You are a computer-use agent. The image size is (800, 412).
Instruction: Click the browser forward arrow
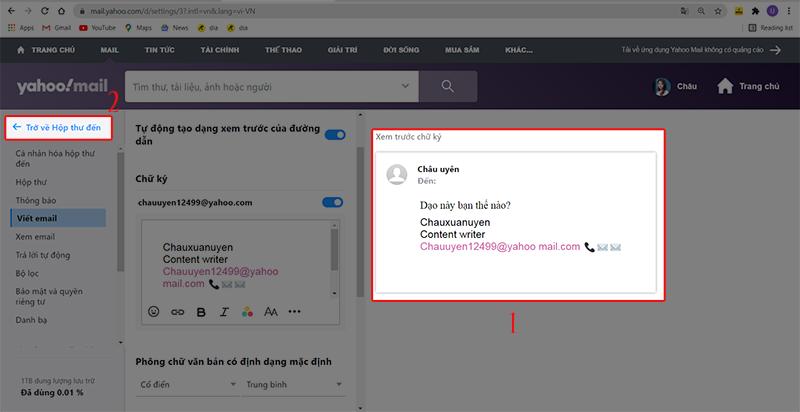(x=28, y=11)
